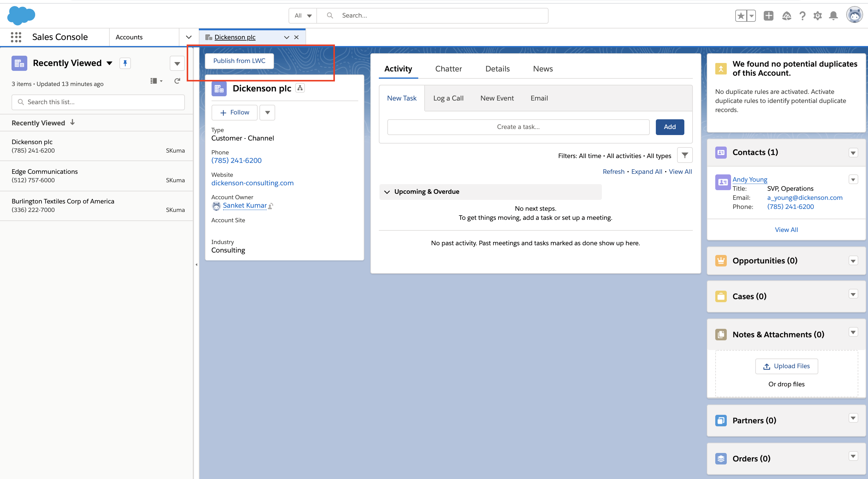Click the Accounts list icon
The width and height of the screenshot is (868, 479).
tap(19, 63)
